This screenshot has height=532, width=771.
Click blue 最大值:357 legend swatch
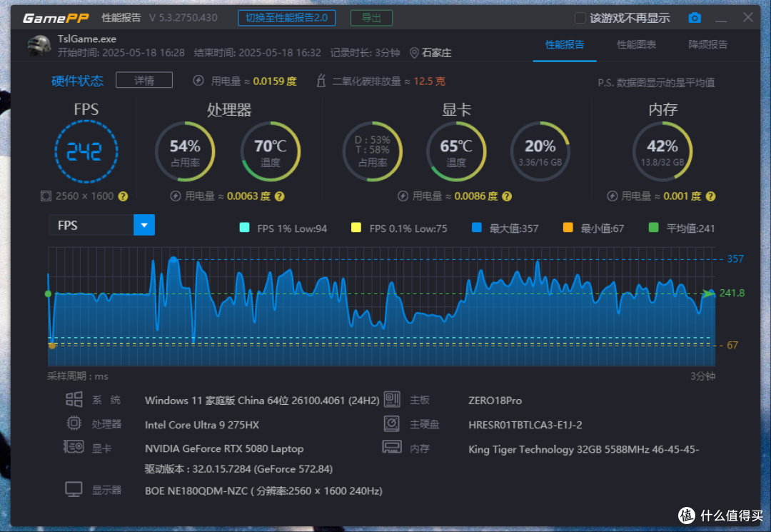[476, 228]
